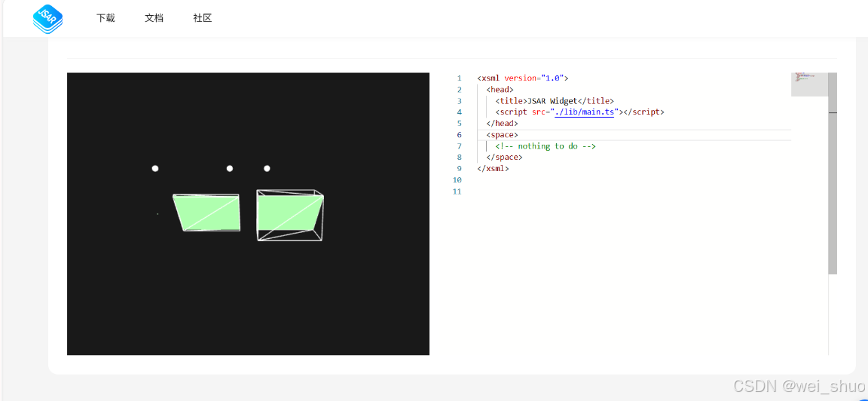Click the </space> closing tag
The width and height of the screenshot is (868, 401).
pyautogui.click(x=504, y=158)
